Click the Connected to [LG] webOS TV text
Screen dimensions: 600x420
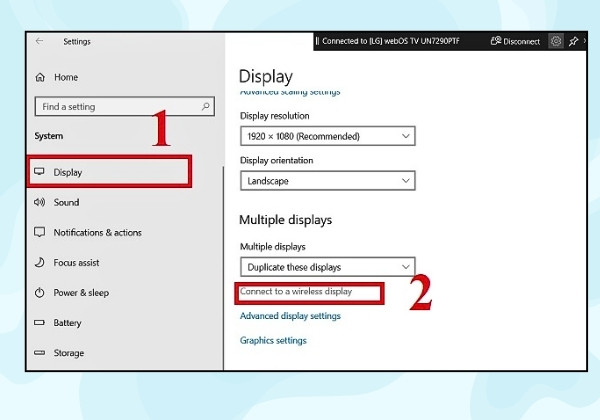pyautogui.click(x=390, y=41)
